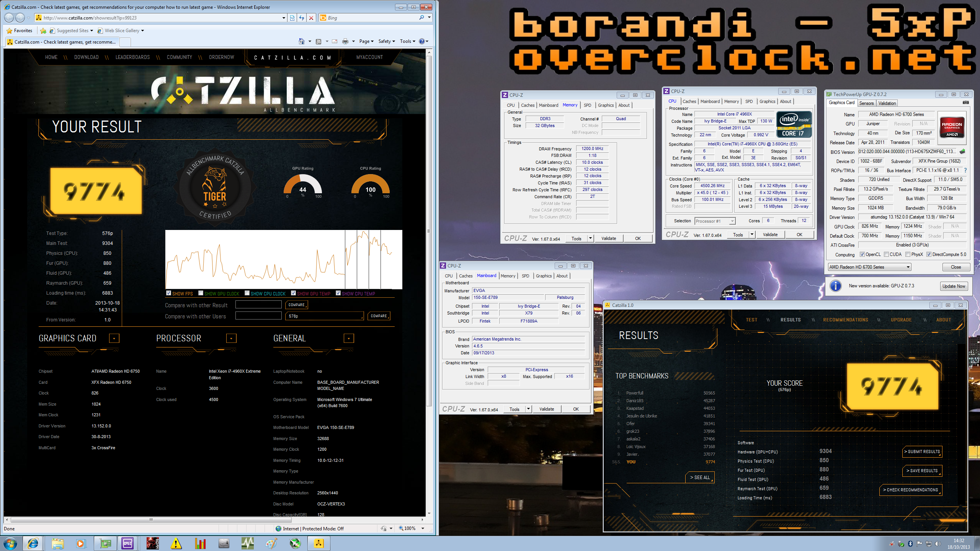Click GPU-Z bus interface question mark
This screenshot has width=980, height=551.
click(965, 170)
